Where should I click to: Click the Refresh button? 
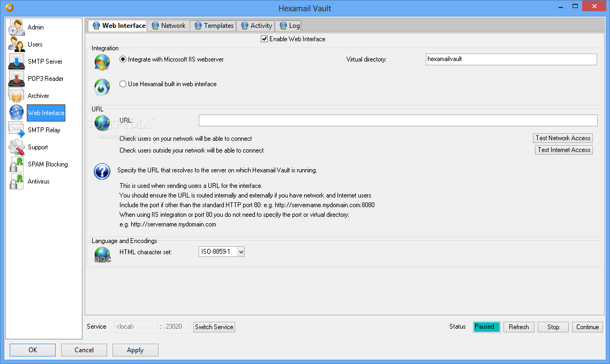(x=518, y=327)
